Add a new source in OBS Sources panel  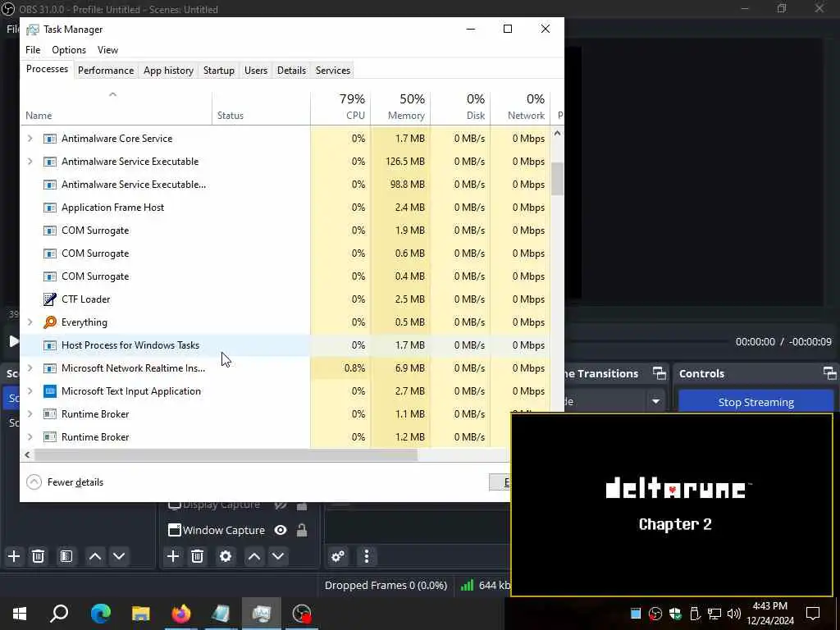click(173, 557)
